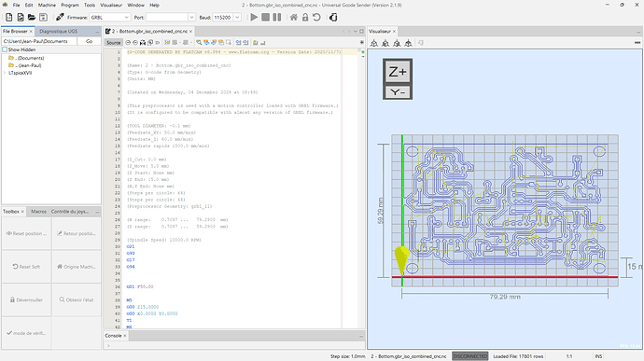Click the Y- face of the view cube
Screen dimensions: 644x361
398,92
